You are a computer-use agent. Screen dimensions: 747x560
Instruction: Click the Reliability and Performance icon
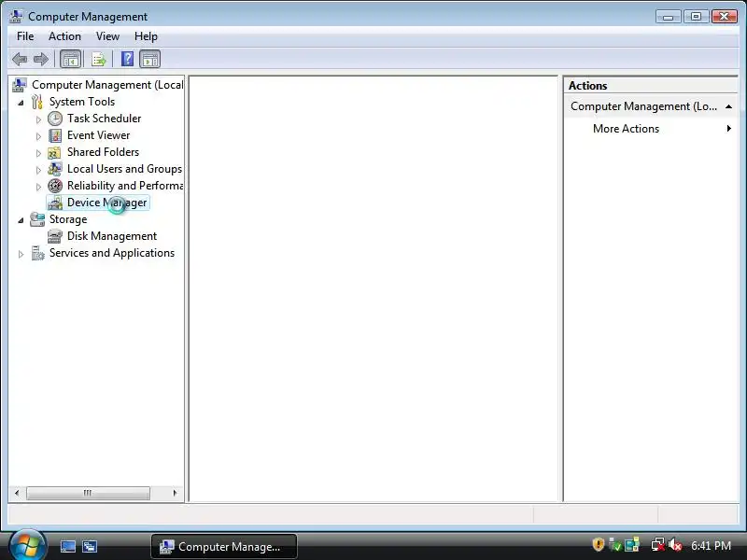coord(55,186)
